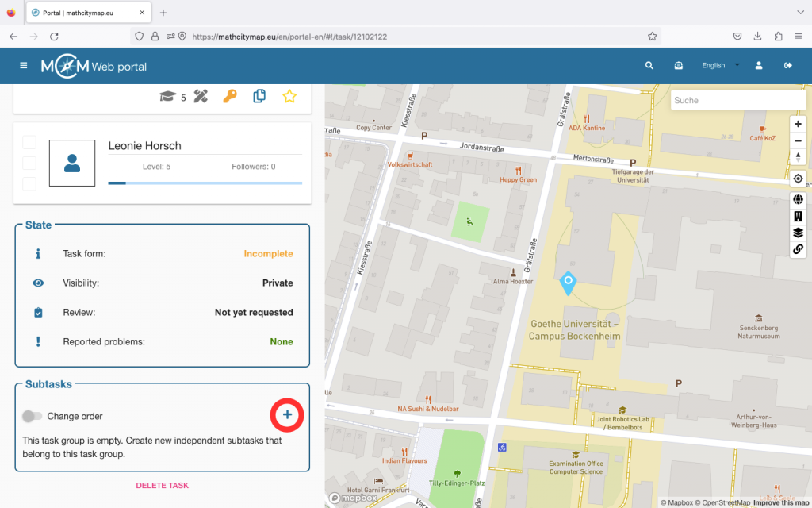Viewport: 812px width, 508px height.
Task: Locate my position on the map
Action: [798, 178]
